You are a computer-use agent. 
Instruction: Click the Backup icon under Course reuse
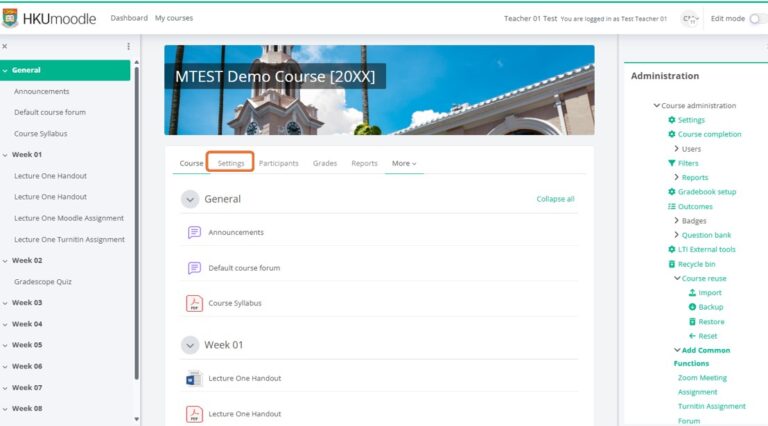[692, 307]
